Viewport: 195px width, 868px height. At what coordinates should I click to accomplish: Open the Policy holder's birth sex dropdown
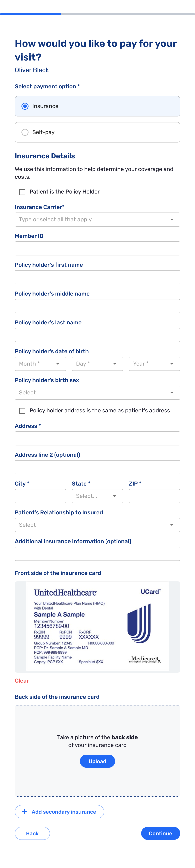click(97, 392)
